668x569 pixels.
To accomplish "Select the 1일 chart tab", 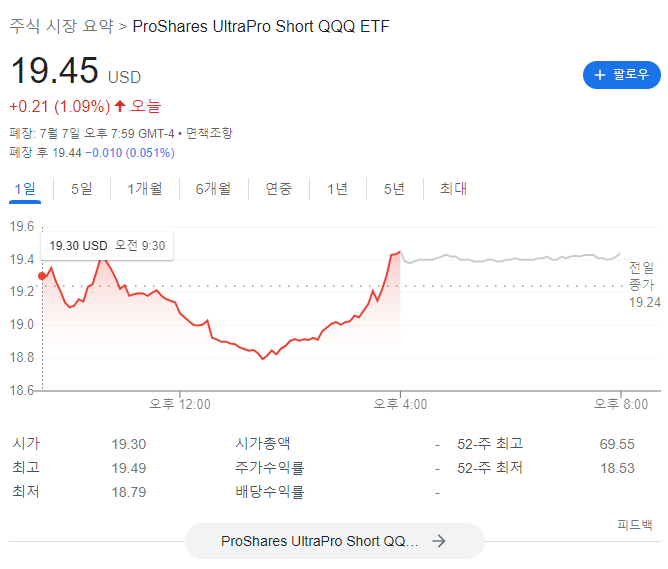I will pyautogui.click(x=25, y=189).
